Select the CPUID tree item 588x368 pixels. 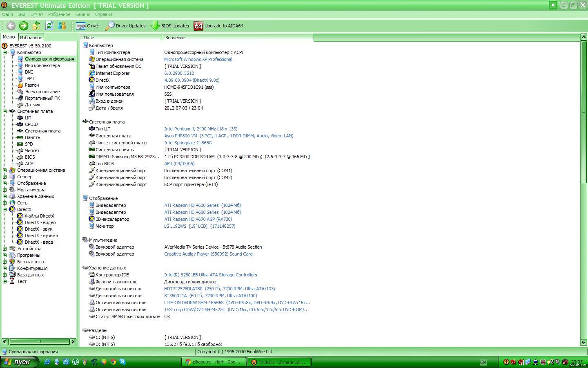tap(31, 124)
